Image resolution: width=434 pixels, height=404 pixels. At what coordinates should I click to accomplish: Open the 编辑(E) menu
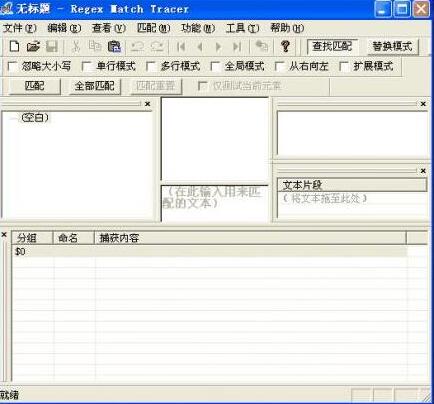click(64, 28)
